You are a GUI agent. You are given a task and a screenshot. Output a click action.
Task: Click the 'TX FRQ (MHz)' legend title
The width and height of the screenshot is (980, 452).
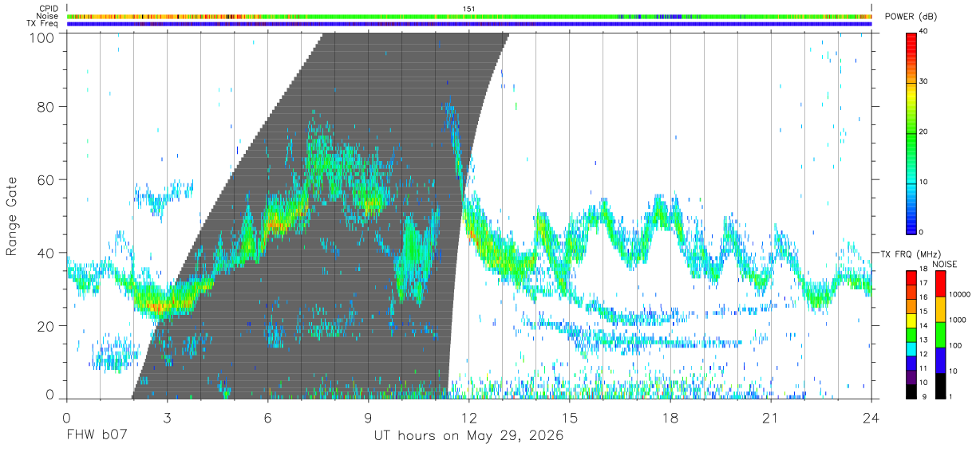(x=910, y=254)
